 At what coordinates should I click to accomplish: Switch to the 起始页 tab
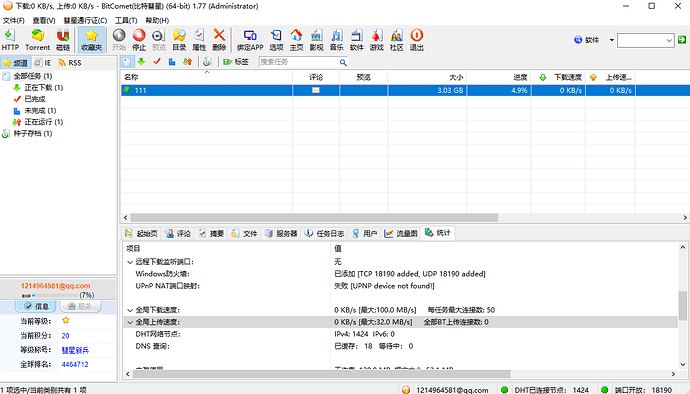coord(141,233)
